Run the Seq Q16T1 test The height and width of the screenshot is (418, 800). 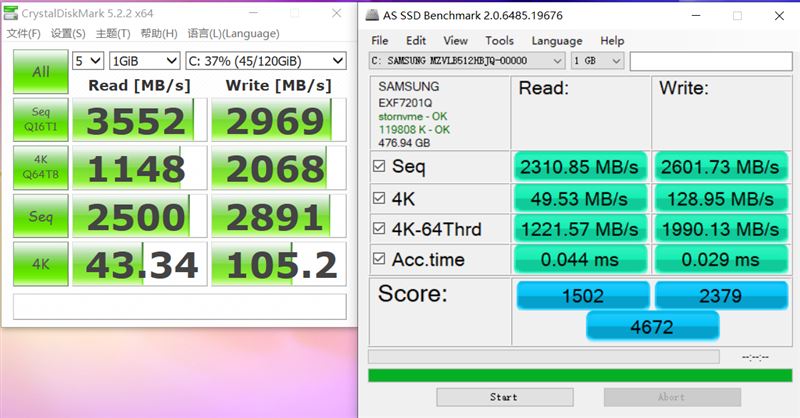(x=41, y=119)
